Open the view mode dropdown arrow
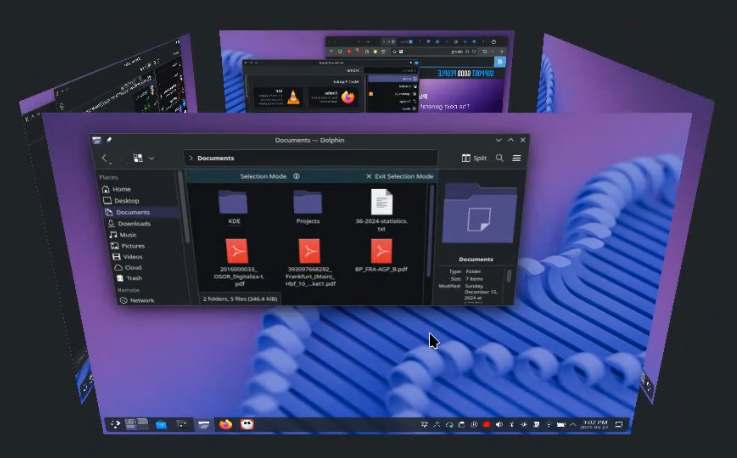The image size is (737, 458). pos(151,158)
